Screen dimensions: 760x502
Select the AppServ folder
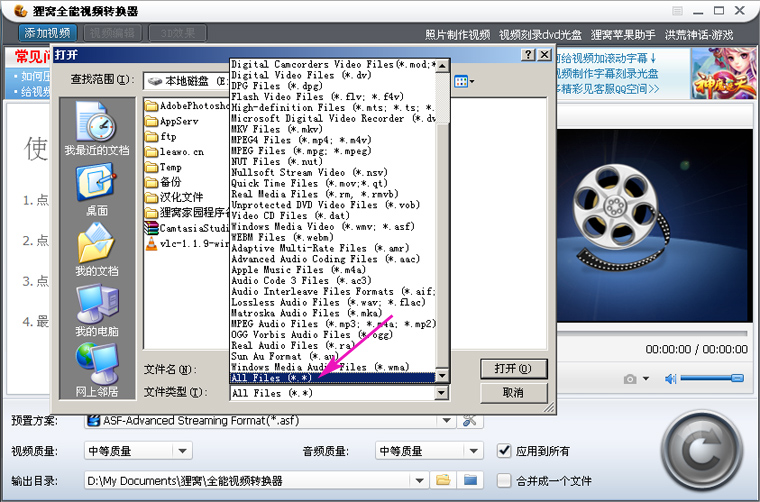(173, 121)
